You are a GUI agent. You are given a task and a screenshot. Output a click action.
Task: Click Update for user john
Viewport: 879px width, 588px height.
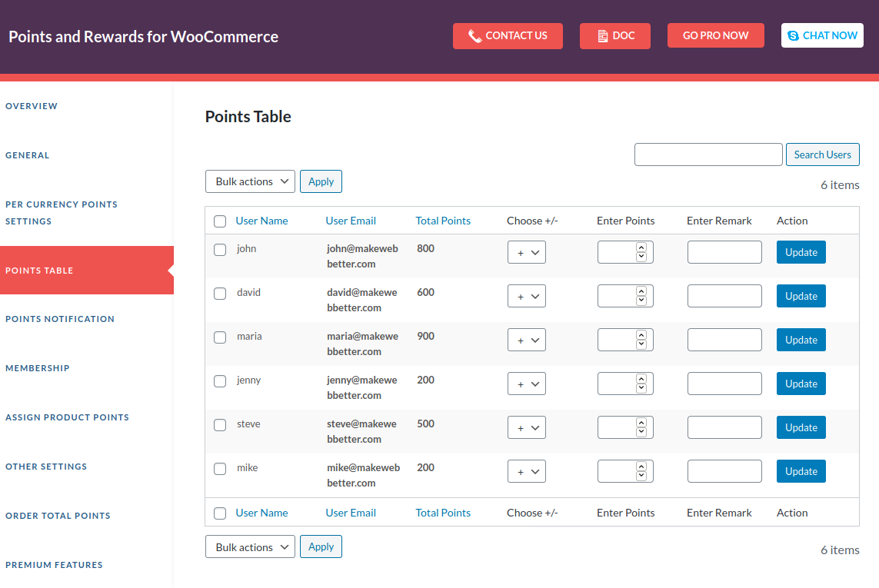pos(801,252)
